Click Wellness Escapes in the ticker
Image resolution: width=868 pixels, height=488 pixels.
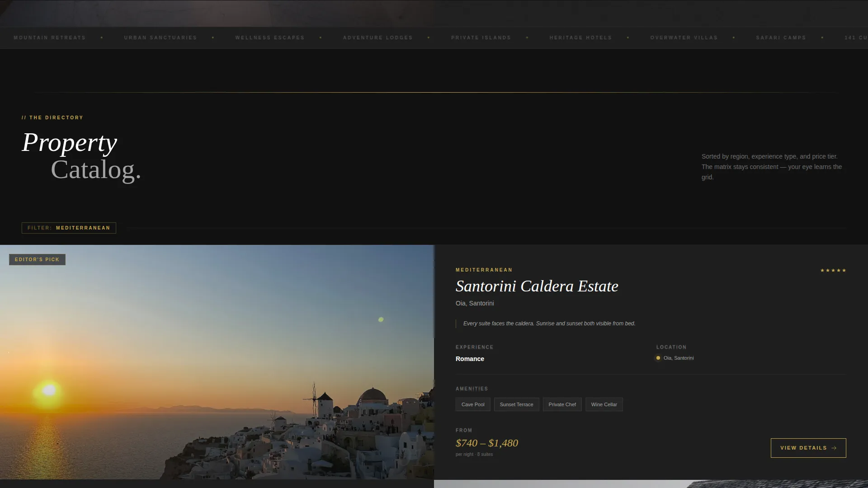click(270, 38)
